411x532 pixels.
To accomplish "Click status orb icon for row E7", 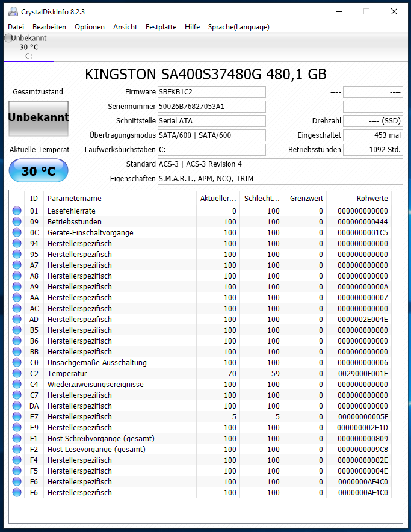I will pyautogui.click(x=17, y=416).
